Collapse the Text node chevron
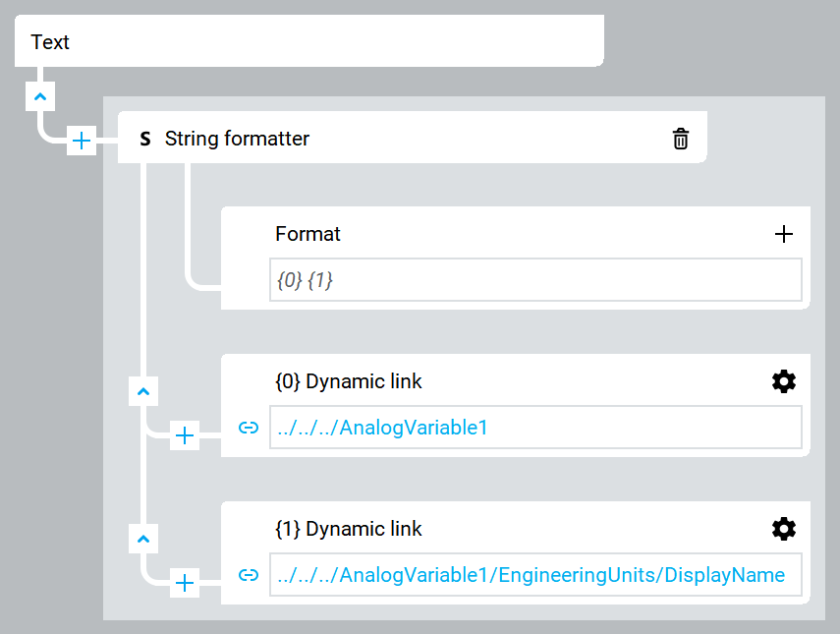 point(40,97)
